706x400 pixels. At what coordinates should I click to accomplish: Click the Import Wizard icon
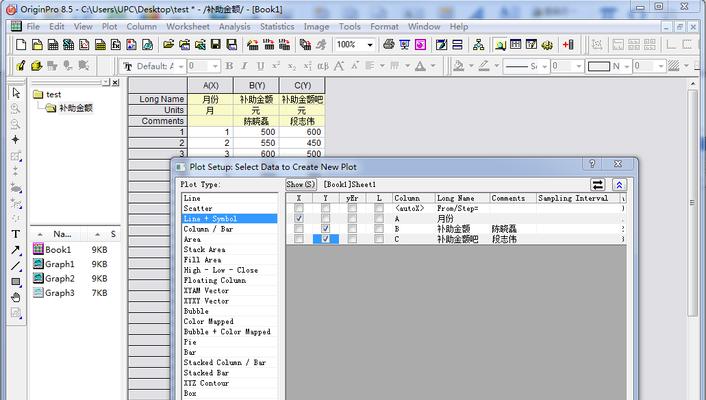click(253, 45)
